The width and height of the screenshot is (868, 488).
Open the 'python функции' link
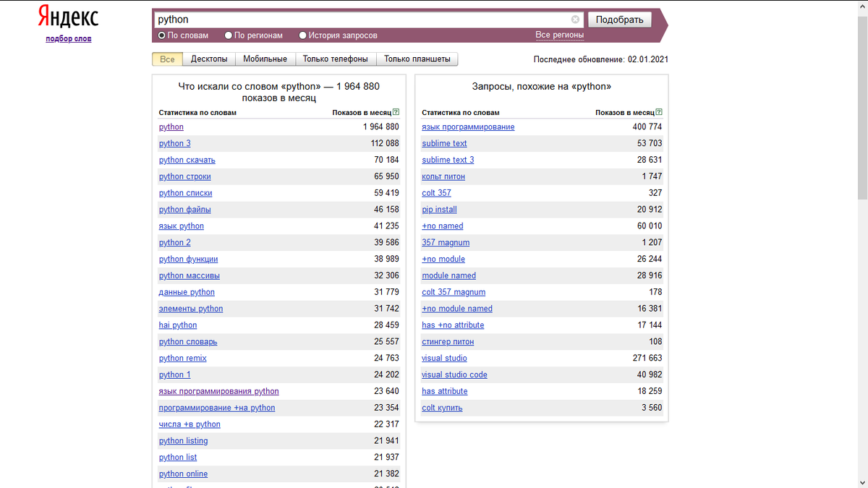click(x=189, y=260)
